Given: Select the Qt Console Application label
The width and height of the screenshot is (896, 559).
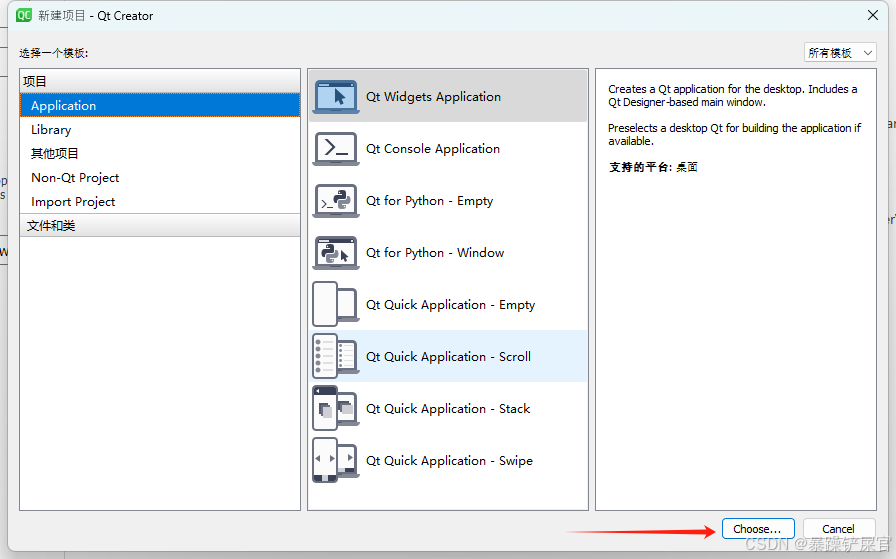Looking at the screenshot, I should pyautogui.click(x=433, y=149).
